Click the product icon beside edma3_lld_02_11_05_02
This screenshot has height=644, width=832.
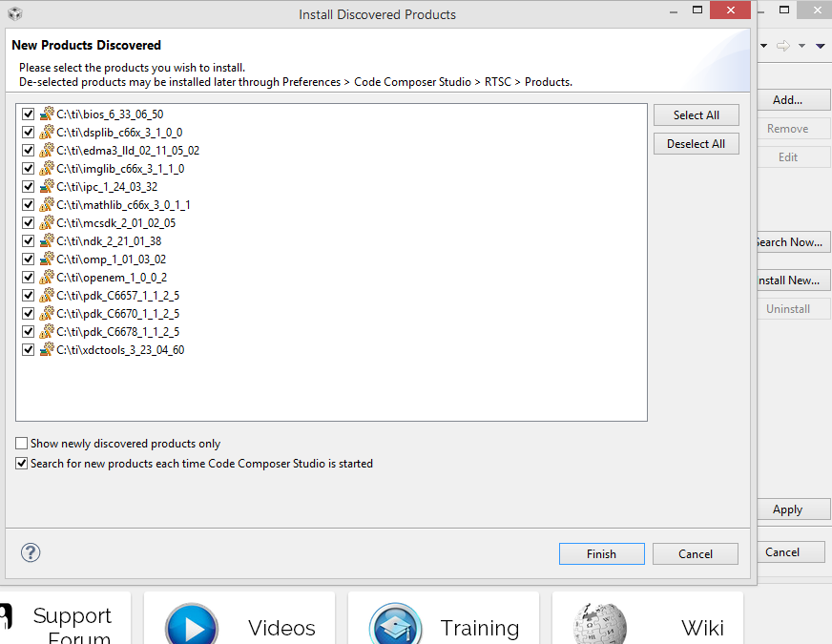pos(47,150)
